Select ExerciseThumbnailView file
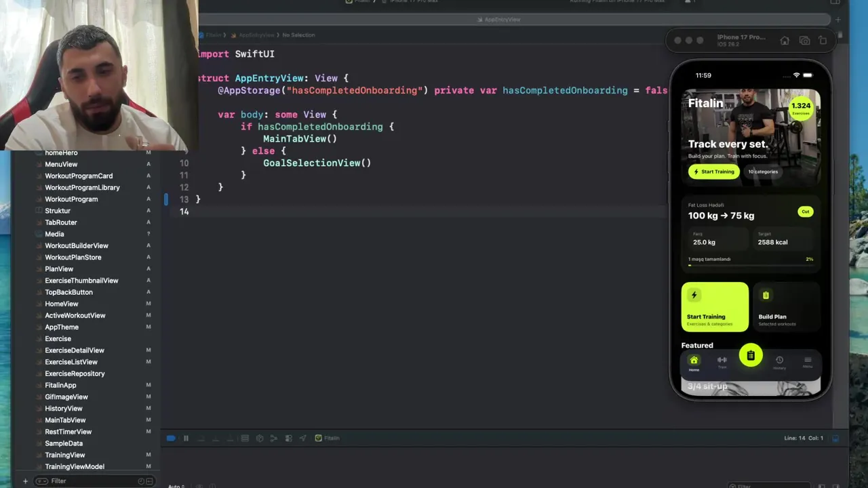The width and height of the screenshot is (868, 488). [x=81, y=281]
